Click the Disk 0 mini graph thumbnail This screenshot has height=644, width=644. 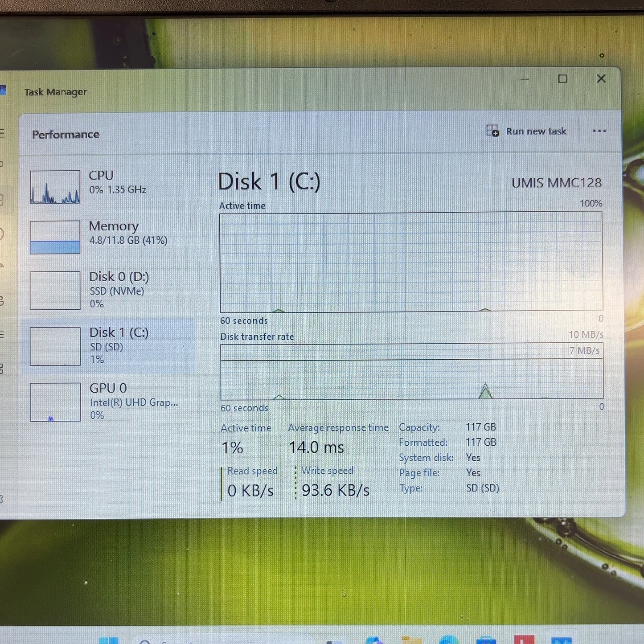[55, 291]
